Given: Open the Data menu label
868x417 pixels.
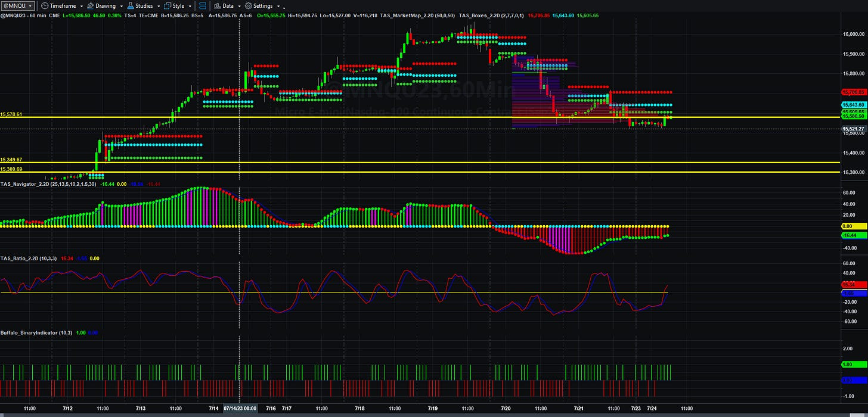Looking at the screenshot, I should click(x=228, y=6).
